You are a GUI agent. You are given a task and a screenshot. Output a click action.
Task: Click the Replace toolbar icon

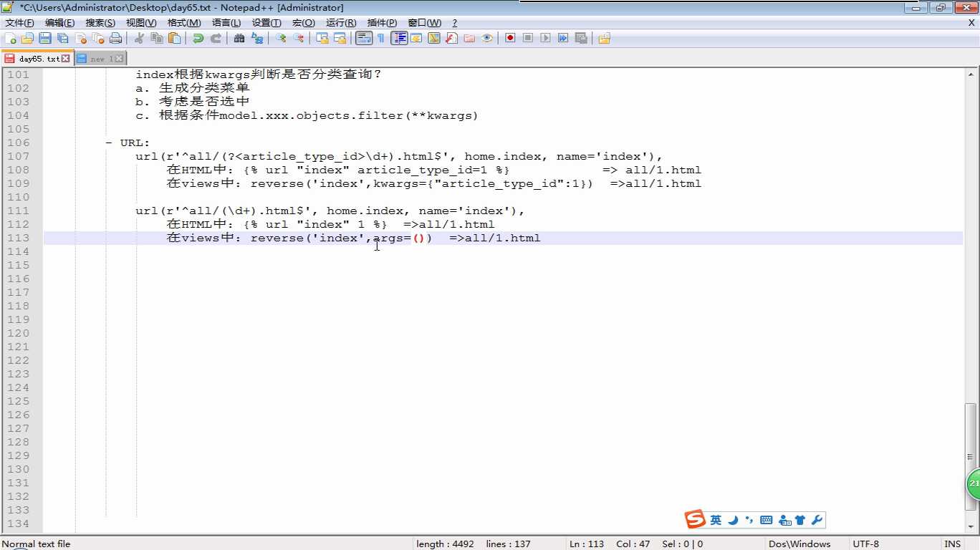pyautogui.click(x=257, y=38)
